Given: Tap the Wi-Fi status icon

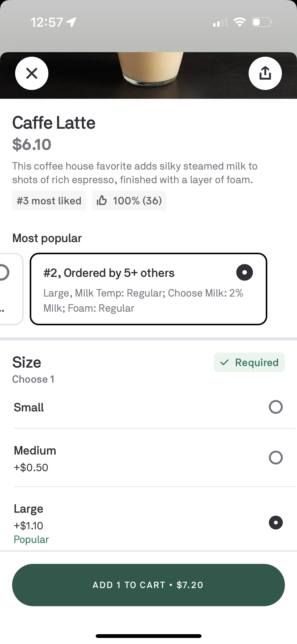Looking at the screenshot, I should pos(240,22).
